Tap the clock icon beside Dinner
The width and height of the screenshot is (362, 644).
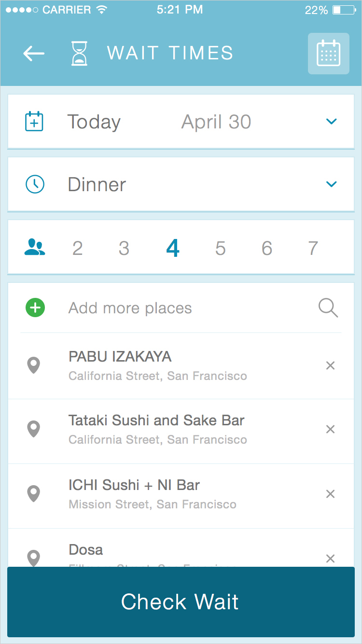click(35, 184)
